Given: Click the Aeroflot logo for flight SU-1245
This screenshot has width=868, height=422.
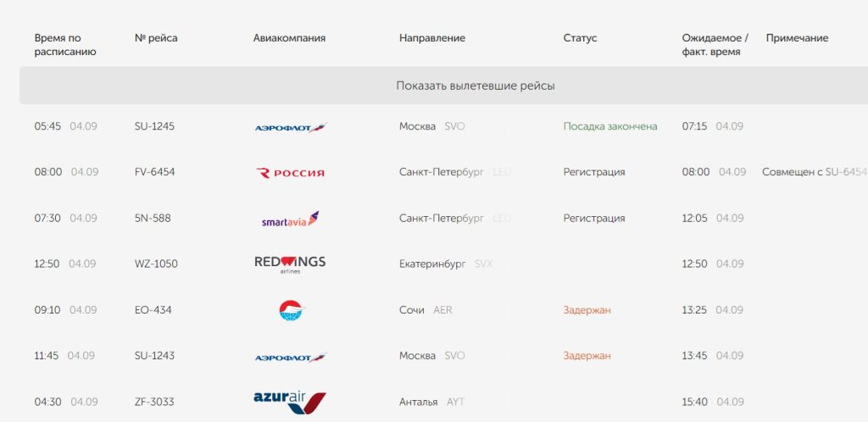Looking at the screenshot, I should tap(291, 128).
